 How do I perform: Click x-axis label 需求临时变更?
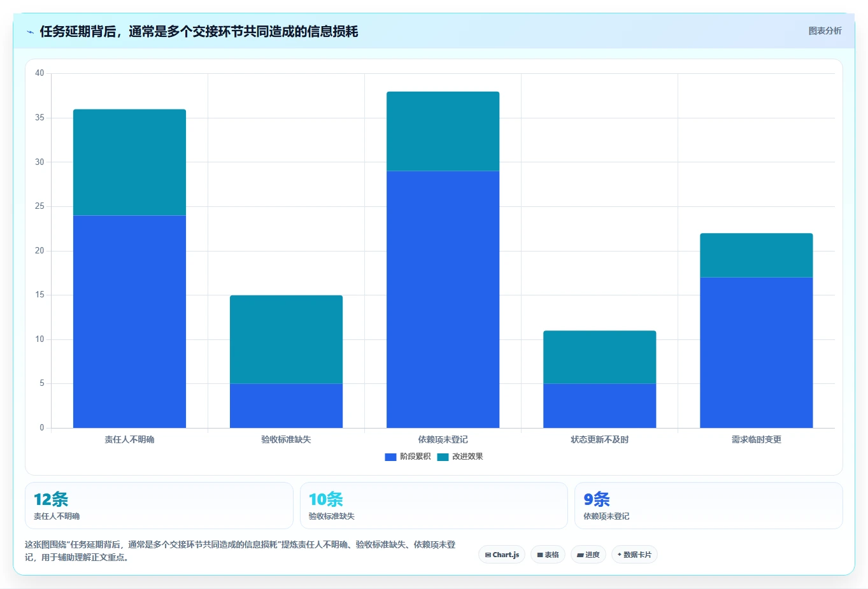756,439
